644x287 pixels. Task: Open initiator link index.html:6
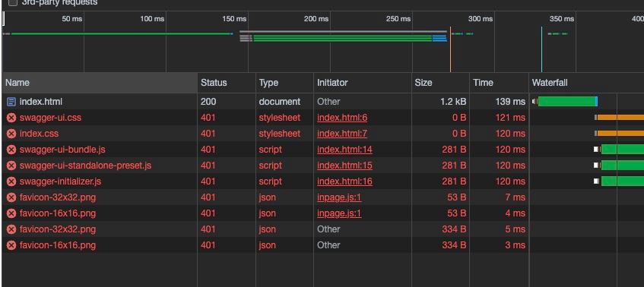coord(342,118)
